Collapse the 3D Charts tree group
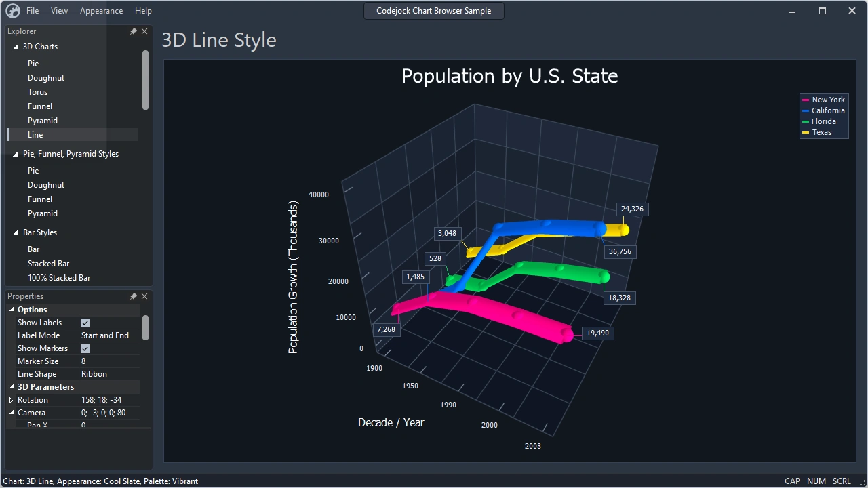Image resolution: width=868 pixels, height=488 pixels. (x=15, y=47)
